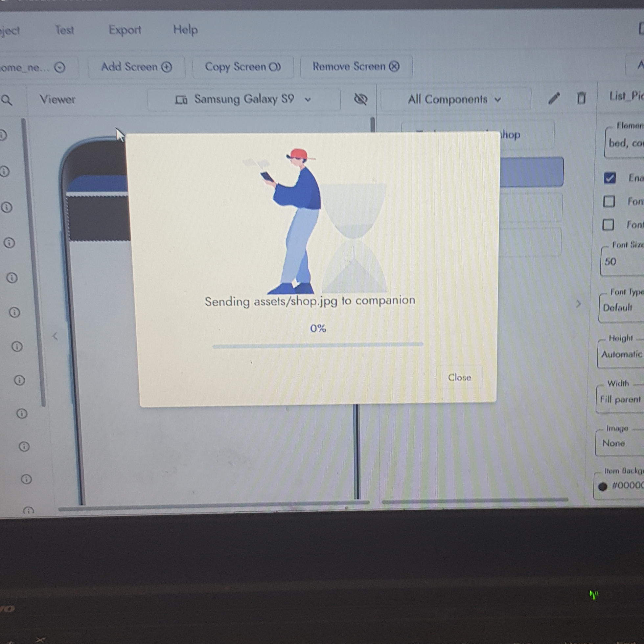The height and width of the screenshot is (644, 644).
Task: Click the Item Background black color swatch
Action: [x=602, y=486]
